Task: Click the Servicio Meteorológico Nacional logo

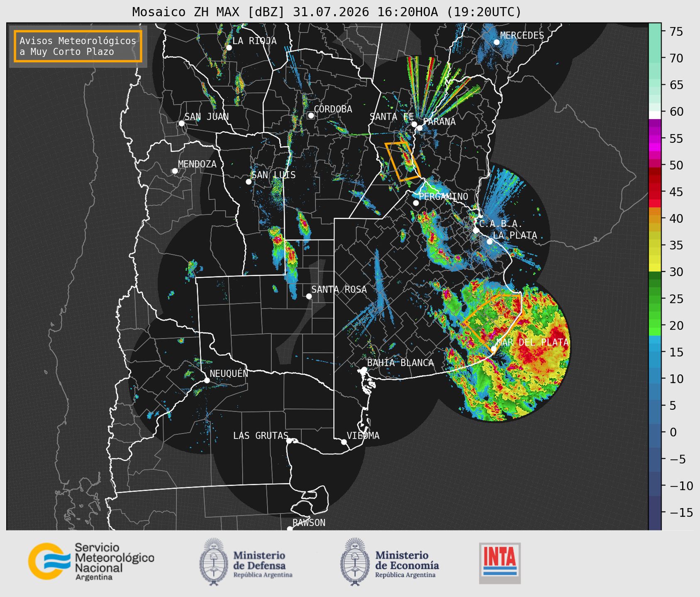Action: click(x=91, y=561)
